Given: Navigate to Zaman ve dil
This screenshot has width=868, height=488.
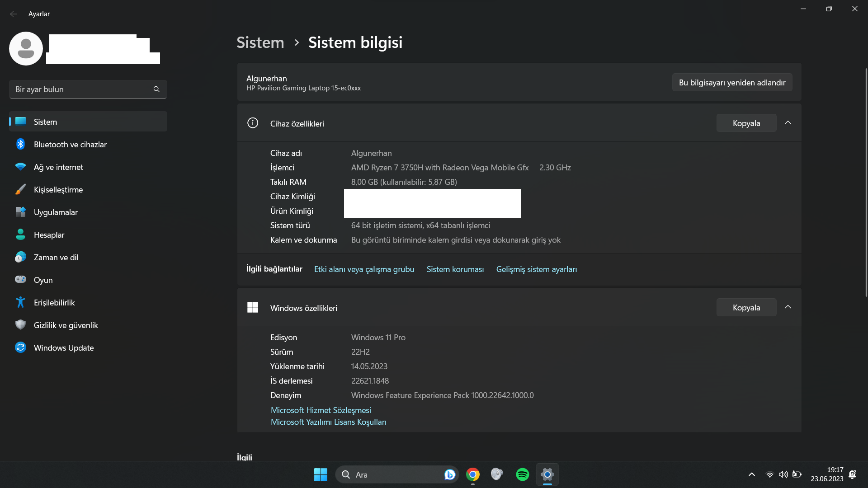Looking at the screenshot, I should coord(56,258).
